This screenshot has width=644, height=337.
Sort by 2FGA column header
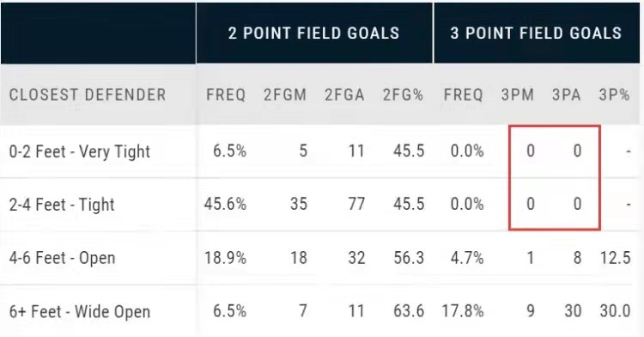[344, 95]
